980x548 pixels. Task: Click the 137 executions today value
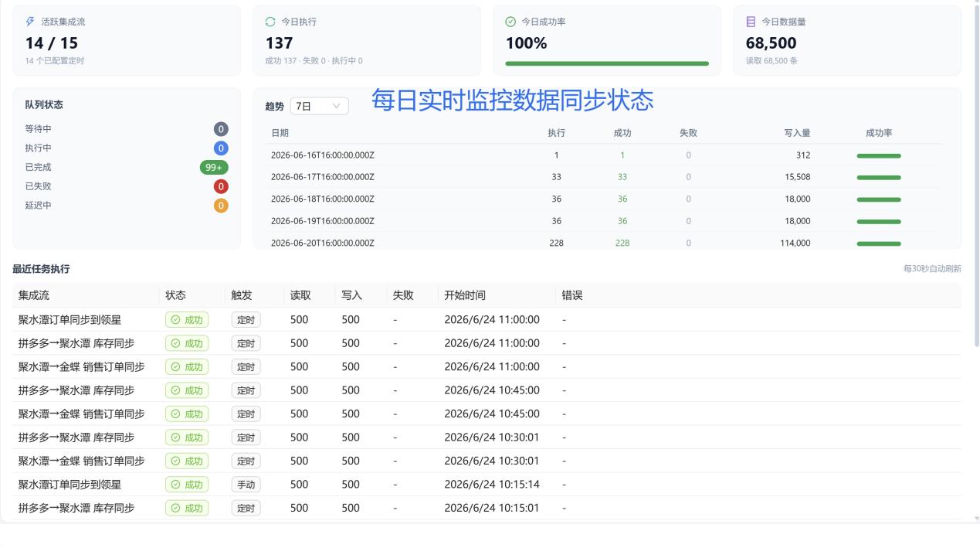pos(279,43)
